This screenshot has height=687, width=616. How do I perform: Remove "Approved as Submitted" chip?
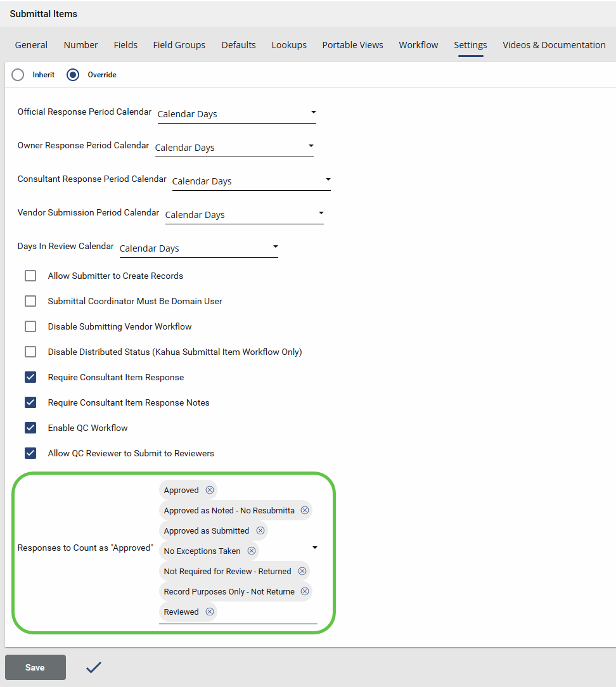(260, 530)
